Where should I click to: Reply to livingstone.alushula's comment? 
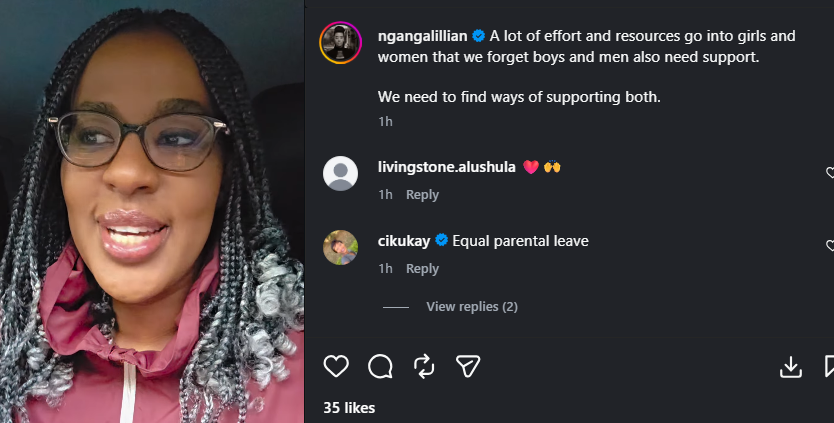pos(422,195)
